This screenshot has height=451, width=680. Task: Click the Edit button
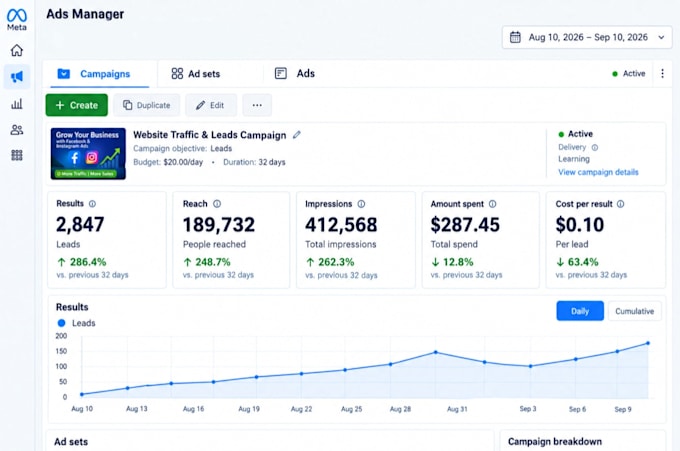[211, 105]
